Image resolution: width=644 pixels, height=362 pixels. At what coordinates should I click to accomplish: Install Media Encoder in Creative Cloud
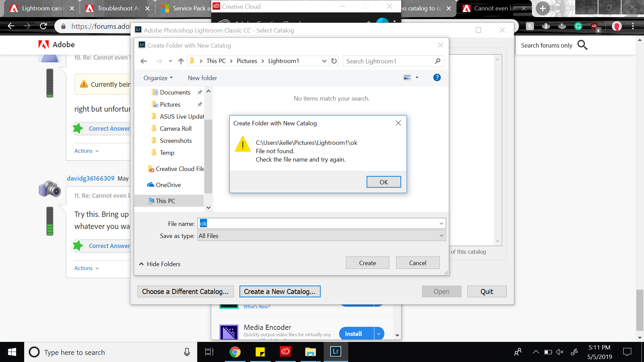pyautogui.click(x=356, y=334)
